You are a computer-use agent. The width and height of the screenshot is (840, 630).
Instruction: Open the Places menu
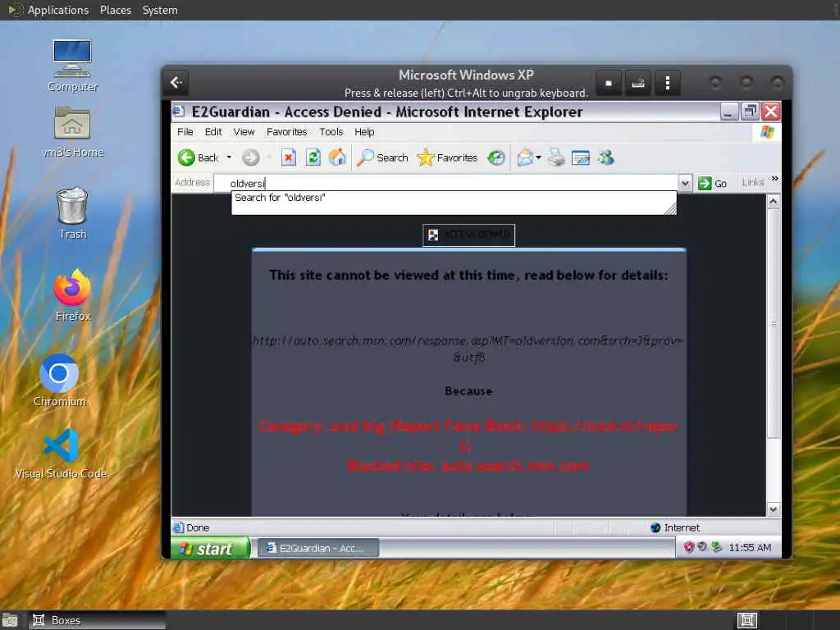pos(115,10)
